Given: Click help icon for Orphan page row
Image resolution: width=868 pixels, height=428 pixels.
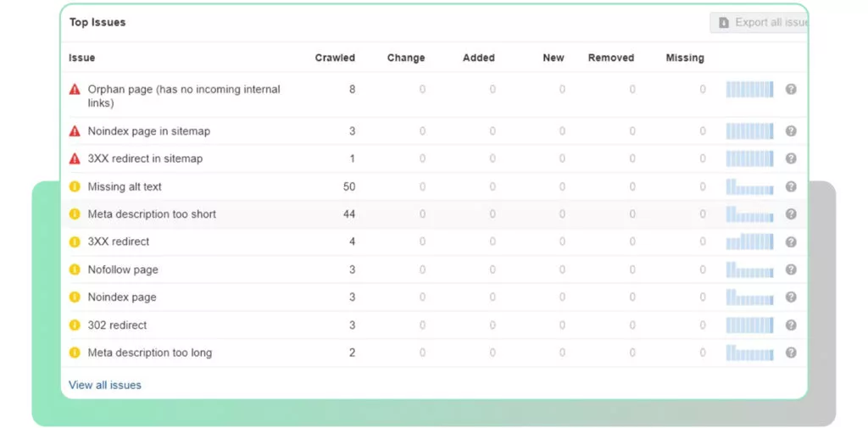Looking at the screenshot, I should 791,89.
